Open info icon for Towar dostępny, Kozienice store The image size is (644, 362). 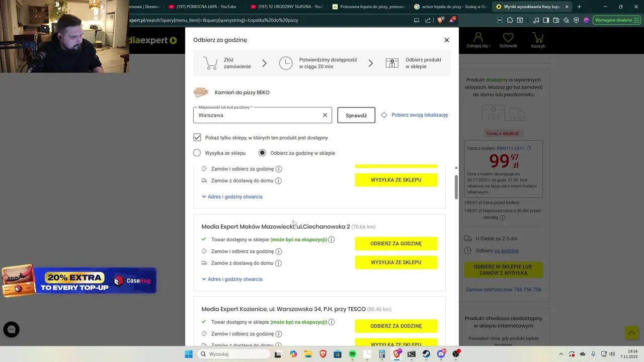[331, 322]
